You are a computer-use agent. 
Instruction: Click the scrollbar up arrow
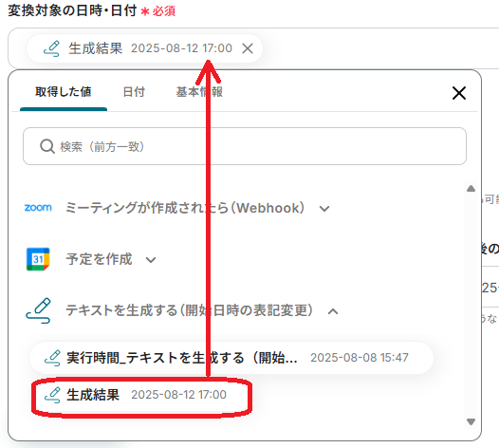(x=471, y=189)
